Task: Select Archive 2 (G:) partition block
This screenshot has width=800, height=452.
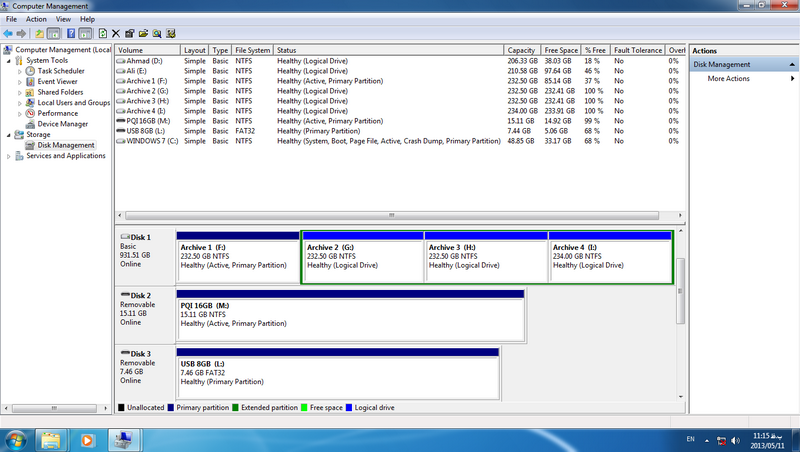Action: 363,257
